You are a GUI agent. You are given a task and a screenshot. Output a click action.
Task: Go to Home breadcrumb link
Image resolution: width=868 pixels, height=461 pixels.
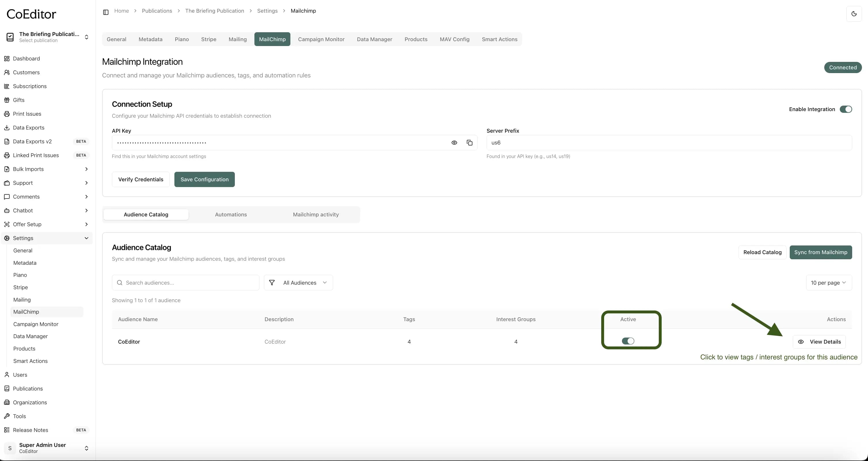click(x=122, y=11)
